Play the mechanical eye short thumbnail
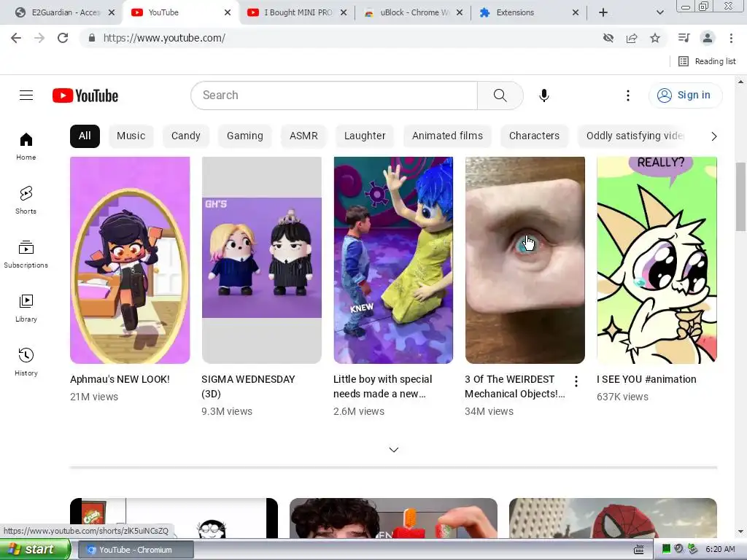This screenshot has height=560, width=747. (x=525, y=260)
